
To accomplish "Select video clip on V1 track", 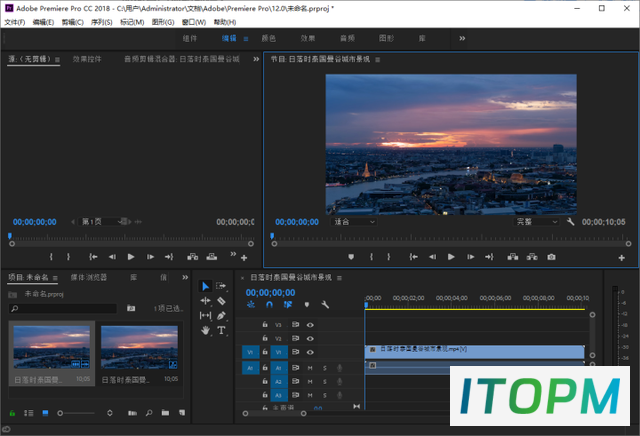I will click(475, 352).
